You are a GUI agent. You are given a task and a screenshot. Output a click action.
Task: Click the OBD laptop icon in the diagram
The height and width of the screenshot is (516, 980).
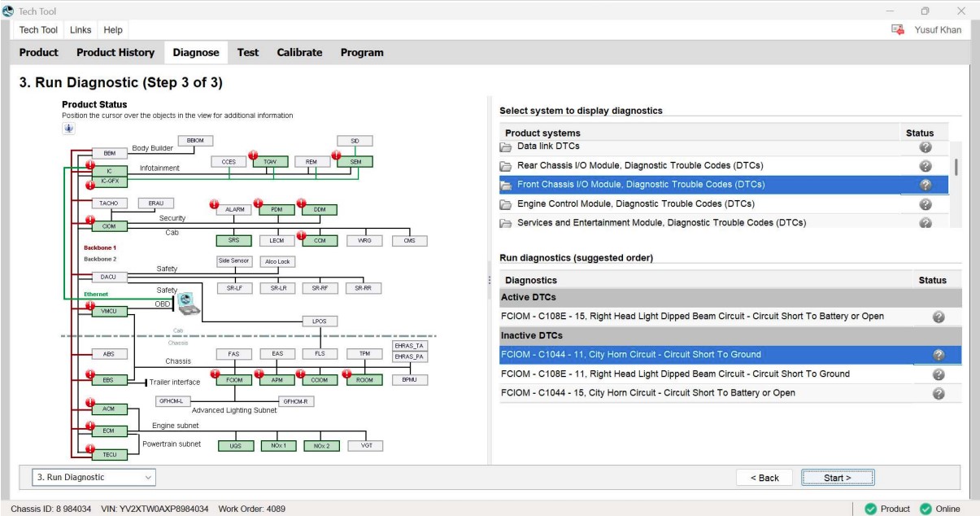[x=189, y=303]
